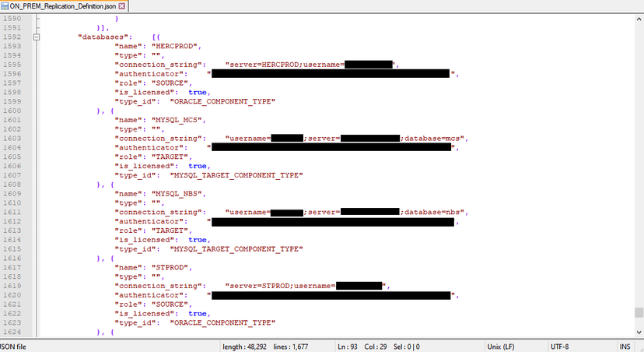Viewport: 644px width, 352px height.
Task: Click the "TARGET" role on line 1605
Action: pyautogui.click(x=170, y=157)
